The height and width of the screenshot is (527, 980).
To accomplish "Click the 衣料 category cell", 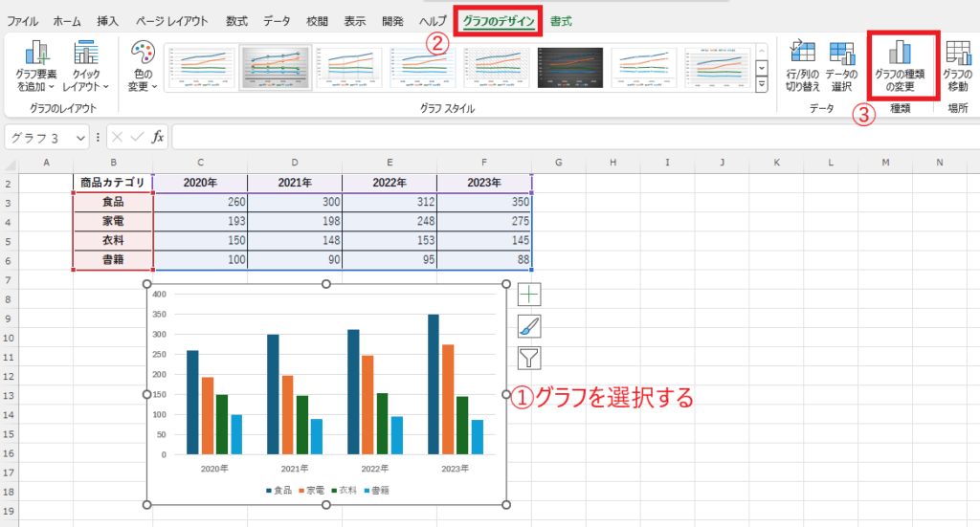I will (113, 240).
